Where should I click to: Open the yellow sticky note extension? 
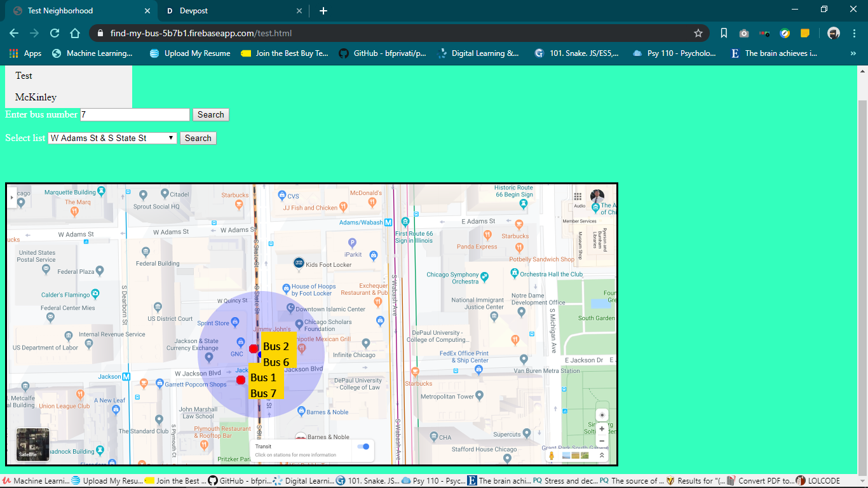point(805,33)
